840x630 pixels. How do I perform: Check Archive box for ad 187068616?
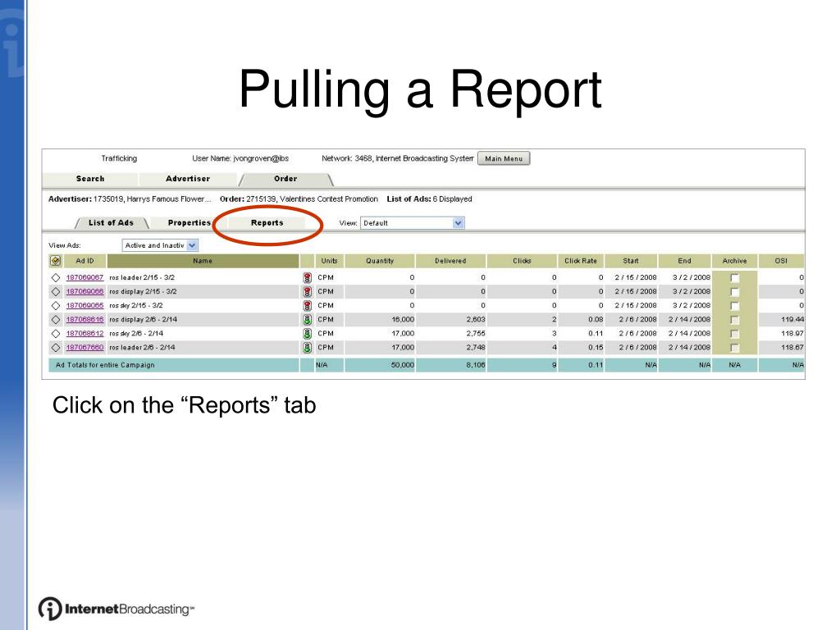click(734, 319)
